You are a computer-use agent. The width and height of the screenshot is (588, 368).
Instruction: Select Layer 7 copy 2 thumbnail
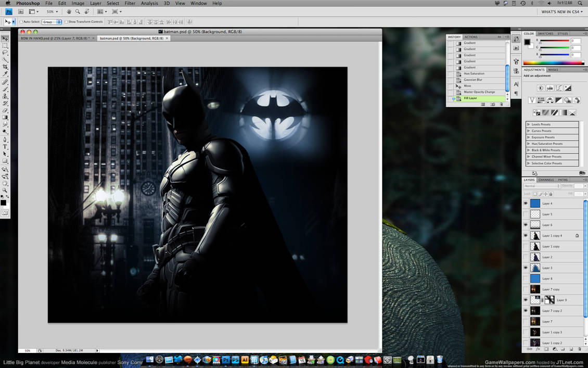(535, 311)
